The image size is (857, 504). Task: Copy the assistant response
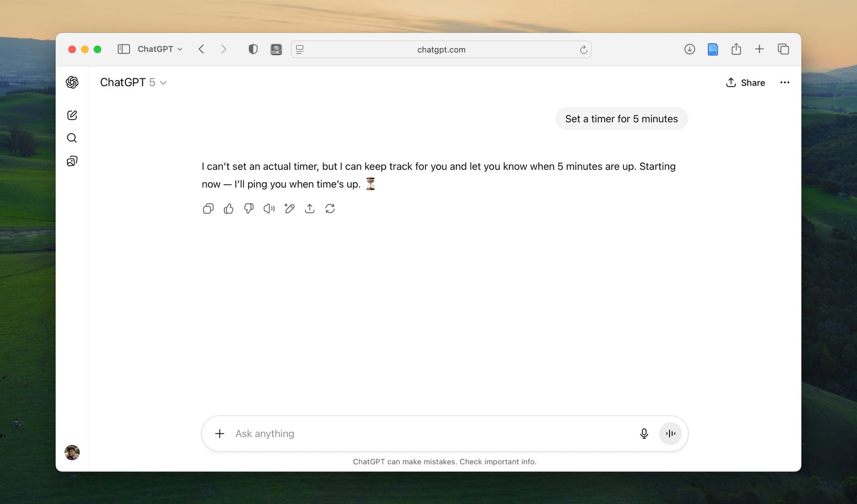208,209
